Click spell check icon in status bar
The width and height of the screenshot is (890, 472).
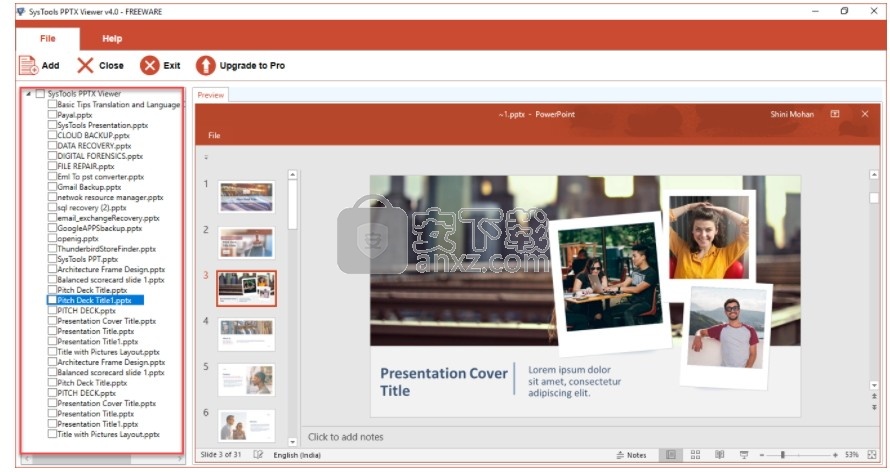258,455
